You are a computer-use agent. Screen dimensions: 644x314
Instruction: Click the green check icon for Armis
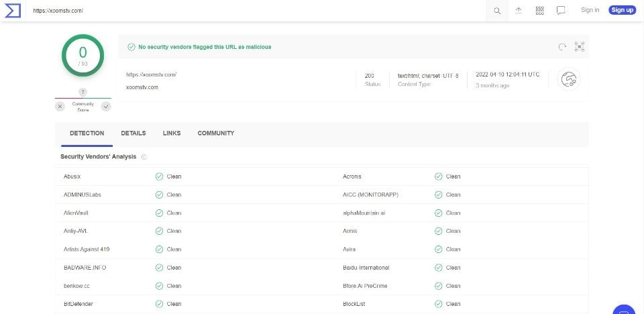pos(438,231)
